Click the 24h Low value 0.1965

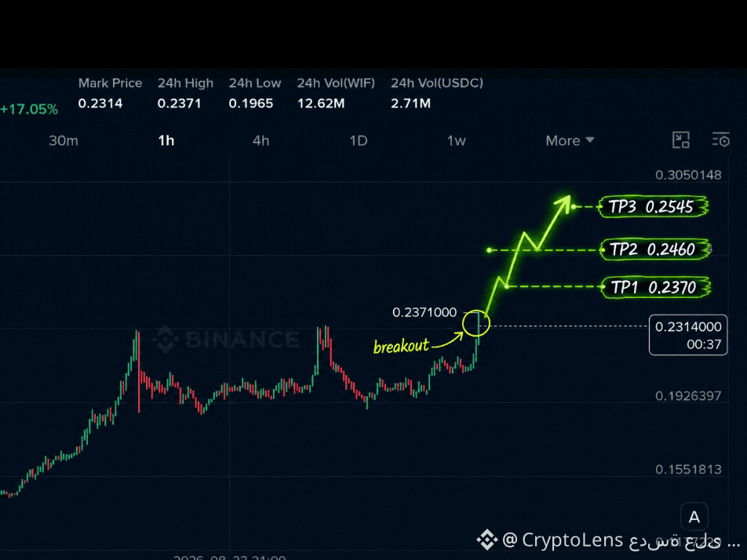click(251, 104)
